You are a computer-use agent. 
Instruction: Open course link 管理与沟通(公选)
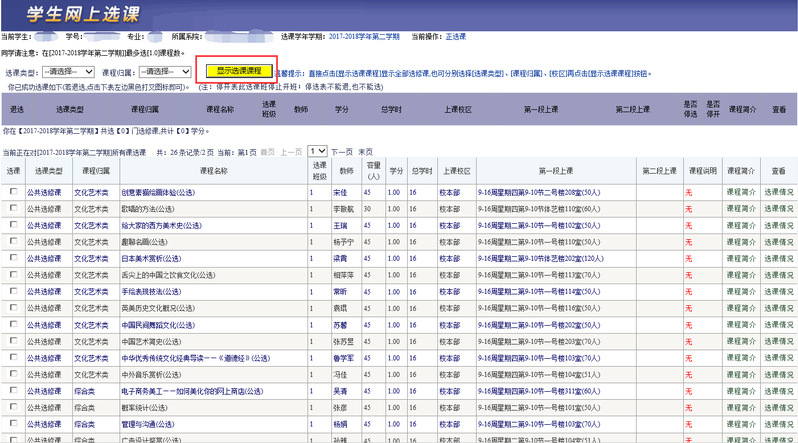(x=150, y=424)
